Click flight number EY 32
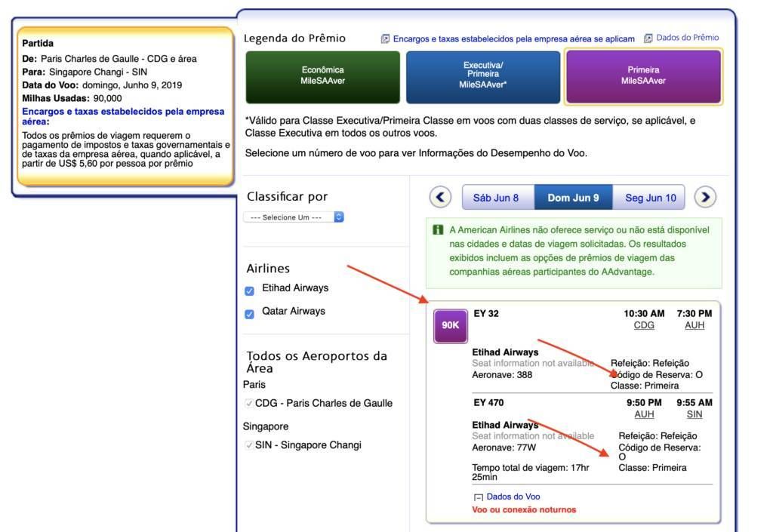Screen dimensions: 773x532 (x=486, y=314)
